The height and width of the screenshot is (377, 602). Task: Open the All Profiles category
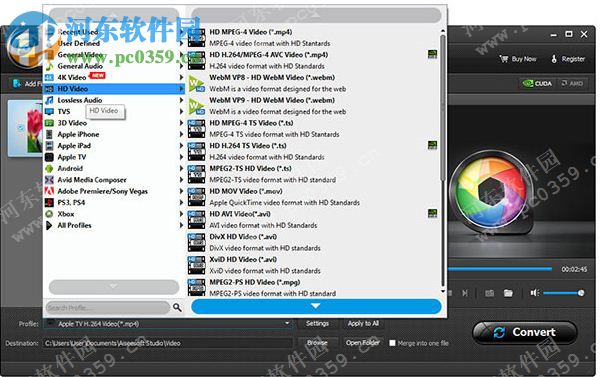pos(114,225)
